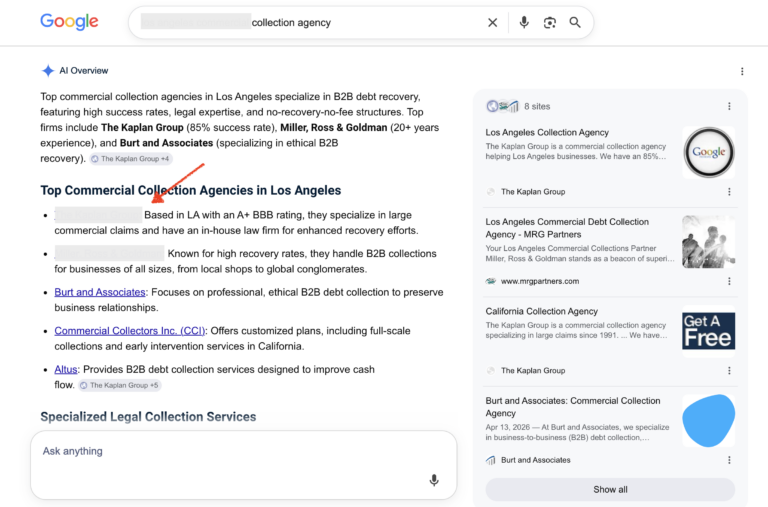Click the Google logo
Screen dimensions: 768x507
pyautogui.click(x=69, y=22)
